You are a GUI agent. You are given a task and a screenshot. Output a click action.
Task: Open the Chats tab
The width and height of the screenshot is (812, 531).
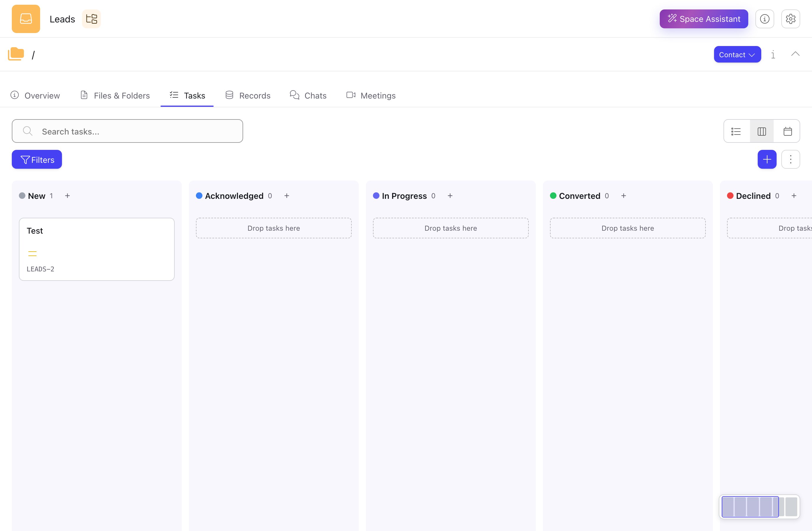308,96
